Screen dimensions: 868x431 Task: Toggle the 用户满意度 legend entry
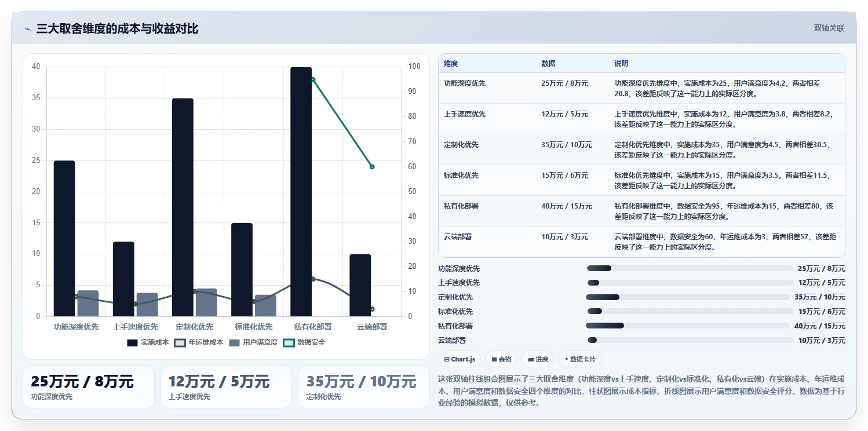(253, 342)
